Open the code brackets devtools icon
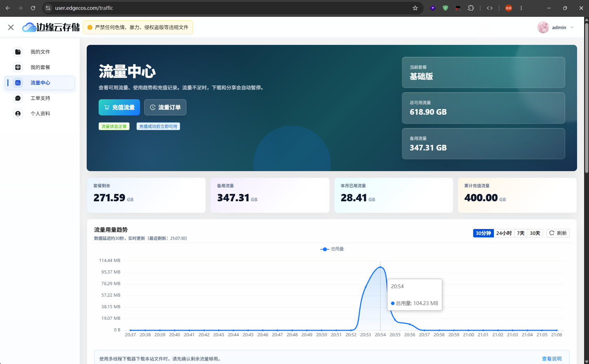Screen dimensions: 589x364 tap(490, 8)
